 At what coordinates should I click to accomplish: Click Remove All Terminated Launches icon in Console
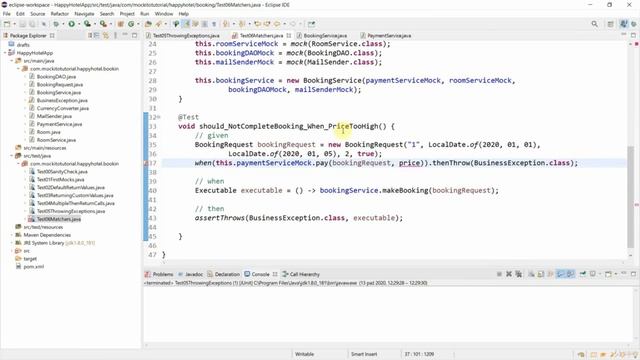coord(518,274)
